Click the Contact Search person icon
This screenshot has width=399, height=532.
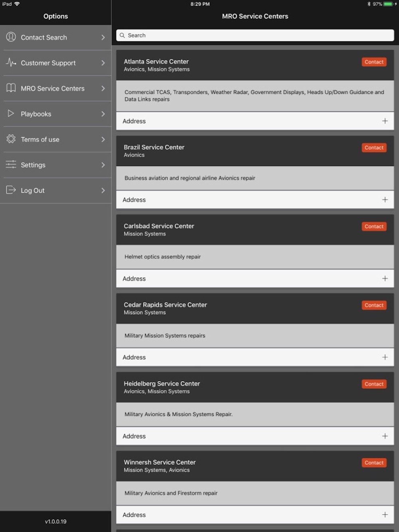click(x=11, y=37)
